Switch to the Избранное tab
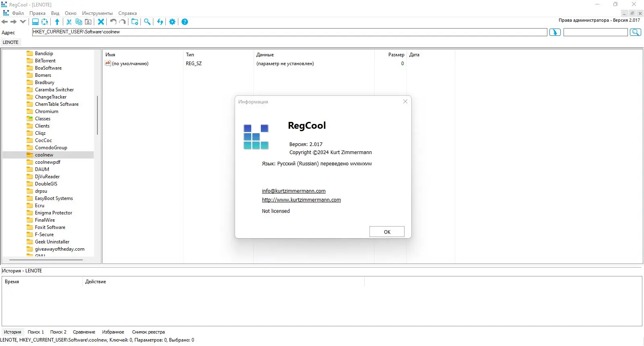 [113, 332]
